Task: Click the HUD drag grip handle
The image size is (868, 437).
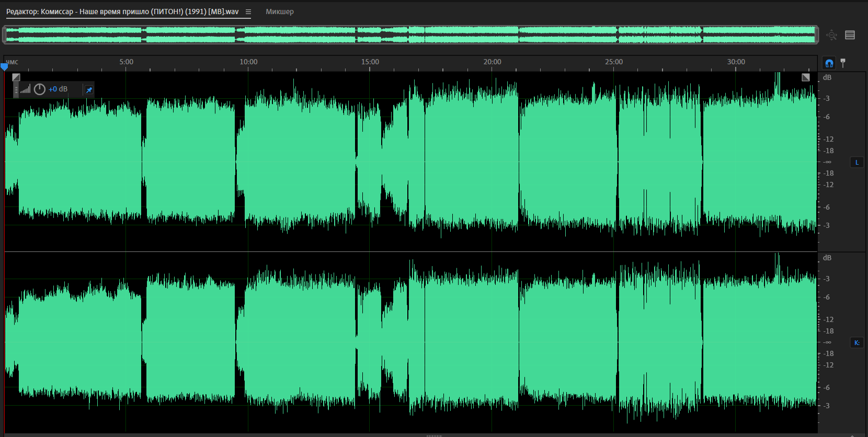Action: pos(16,90)
